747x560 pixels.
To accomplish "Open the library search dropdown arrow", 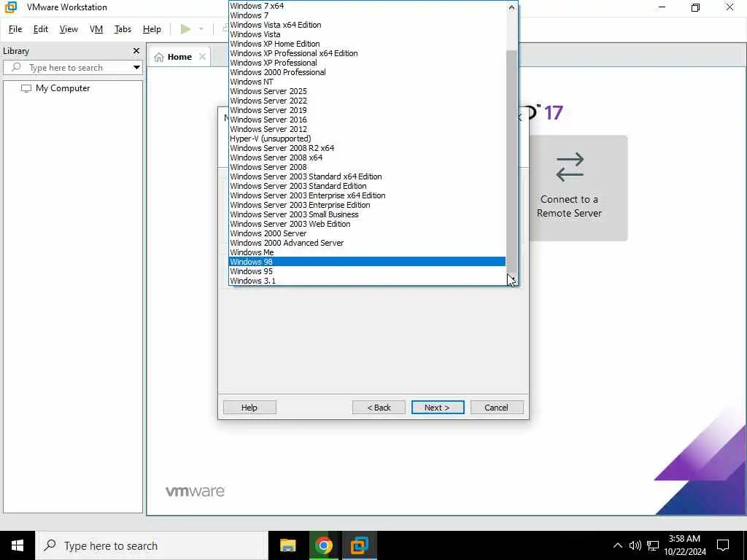I will (136, 68).
